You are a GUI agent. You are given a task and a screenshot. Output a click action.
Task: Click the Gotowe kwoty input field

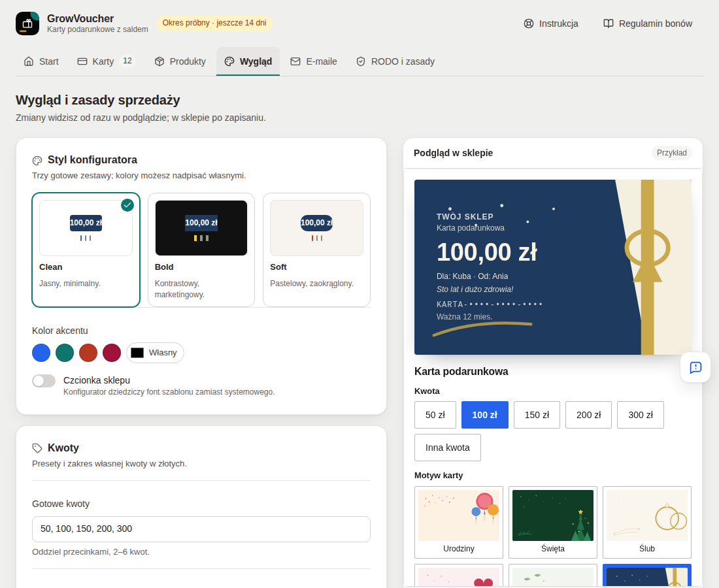(x=201, y=529)
